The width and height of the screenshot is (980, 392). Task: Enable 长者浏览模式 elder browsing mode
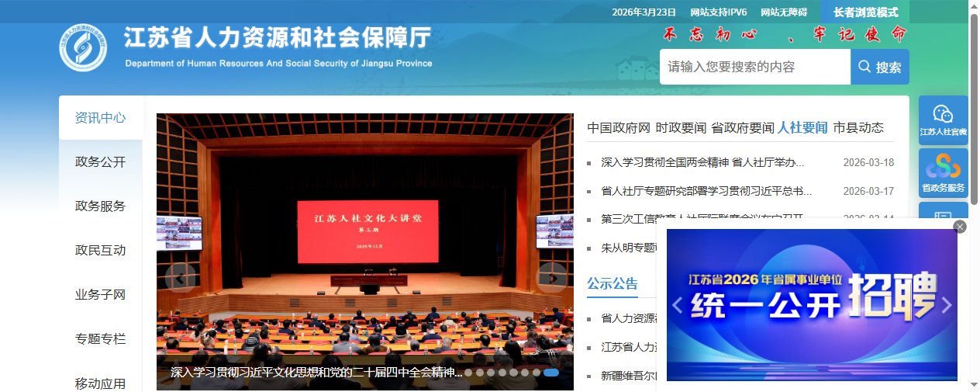(x=865, y=12)
